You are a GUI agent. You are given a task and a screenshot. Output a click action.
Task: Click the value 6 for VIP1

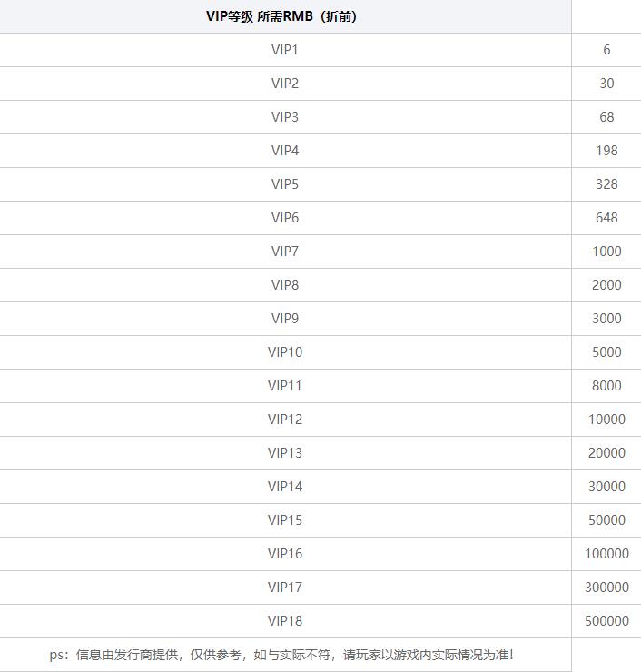(606, 50)
